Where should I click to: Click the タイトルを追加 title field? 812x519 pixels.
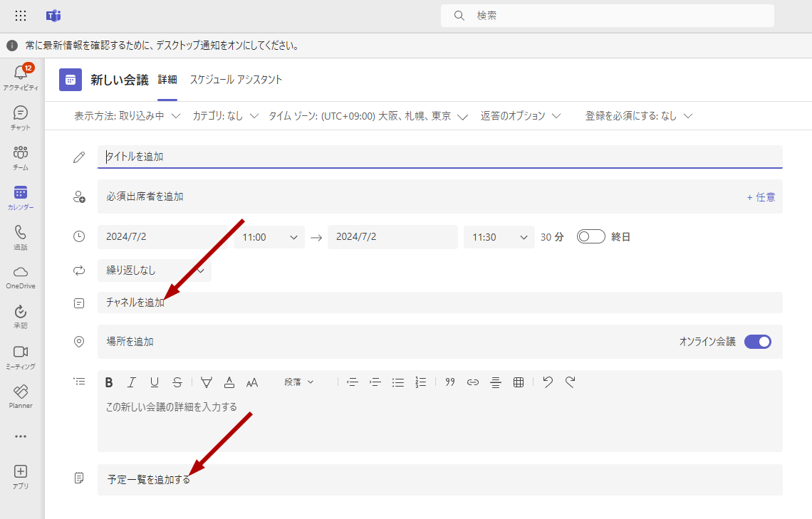tap(439, 157)
